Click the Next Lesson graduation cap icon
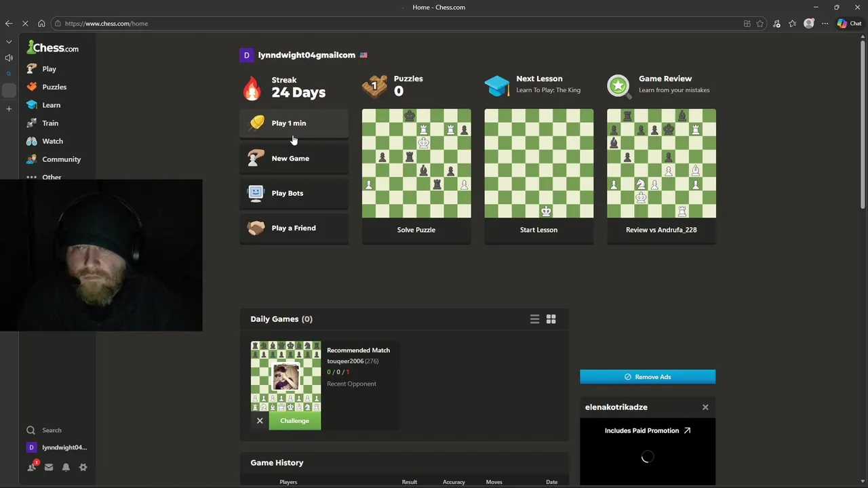Screen dimensions: 868x488 pyautogui.click(x=496, y=86)
